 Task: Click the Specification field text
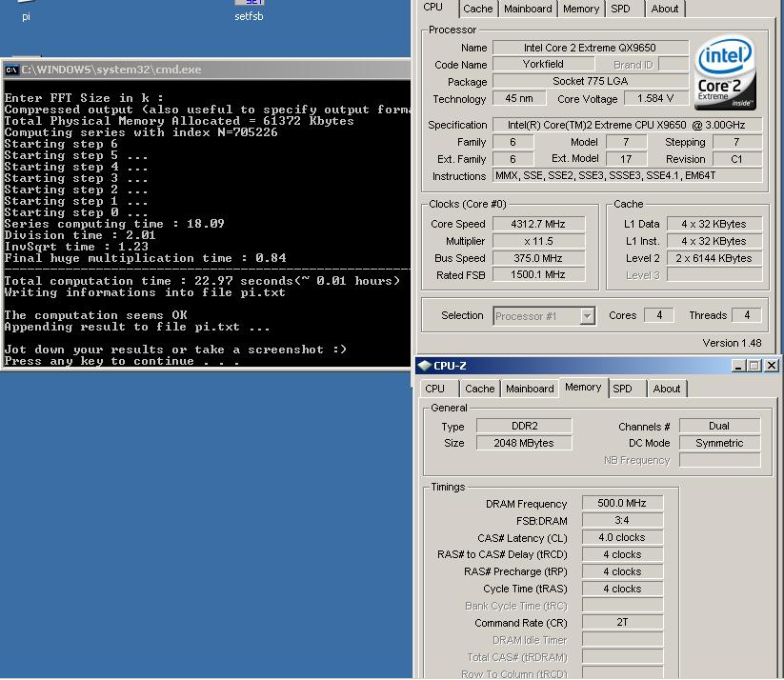[x=627, y=125]
